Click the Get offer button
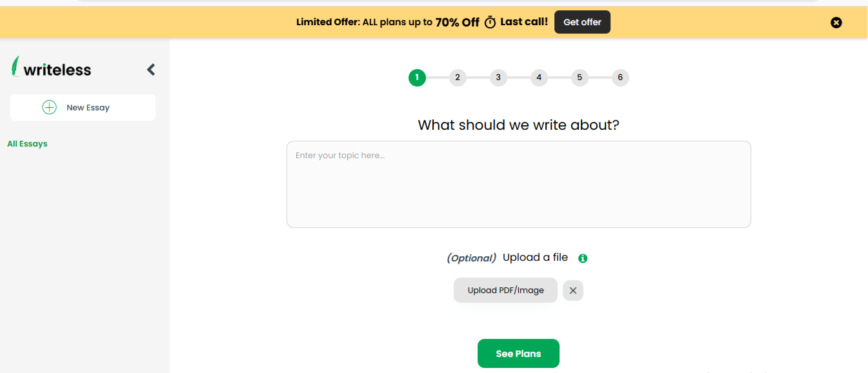Screen dimensions: 868x373 point(582,22)
